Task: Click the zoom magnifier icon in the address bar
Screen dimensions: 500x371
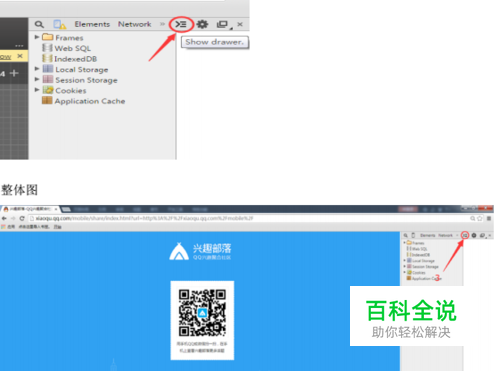Action: (473, 218)
